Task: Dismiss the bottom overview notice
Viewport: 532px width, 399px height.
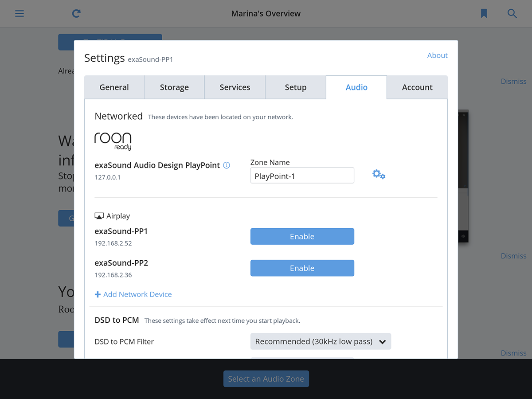Action: 513,353
